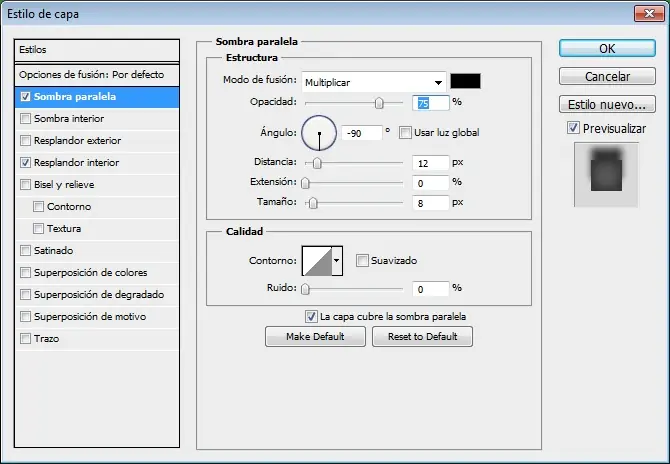Click the style preview thumbnail
Image resolution: width=670 pixels, height=464 pixels.
click(x=606, y=175)
